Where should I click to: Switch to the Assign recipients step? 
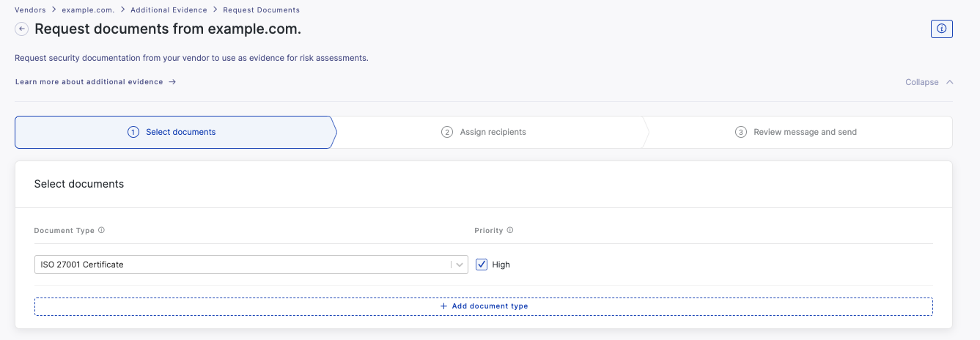(484, 132)
